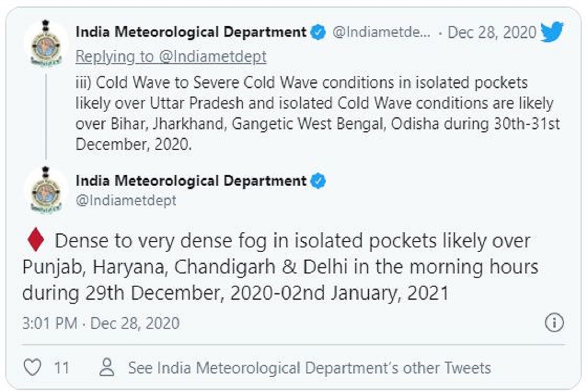Open the parent tweet author name India Meteorological Department
Image resolution: width=588 pixels, height=392 pixels.
point(191,33)
